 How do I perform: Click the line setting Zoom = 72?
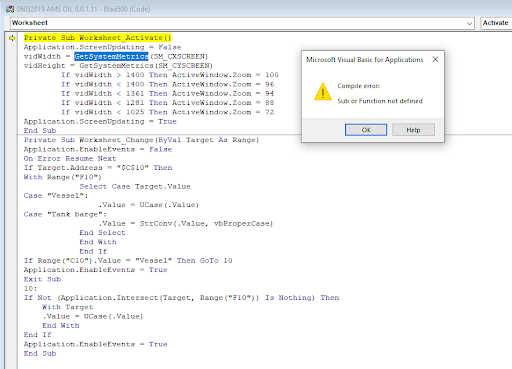(x=168, y=112)
